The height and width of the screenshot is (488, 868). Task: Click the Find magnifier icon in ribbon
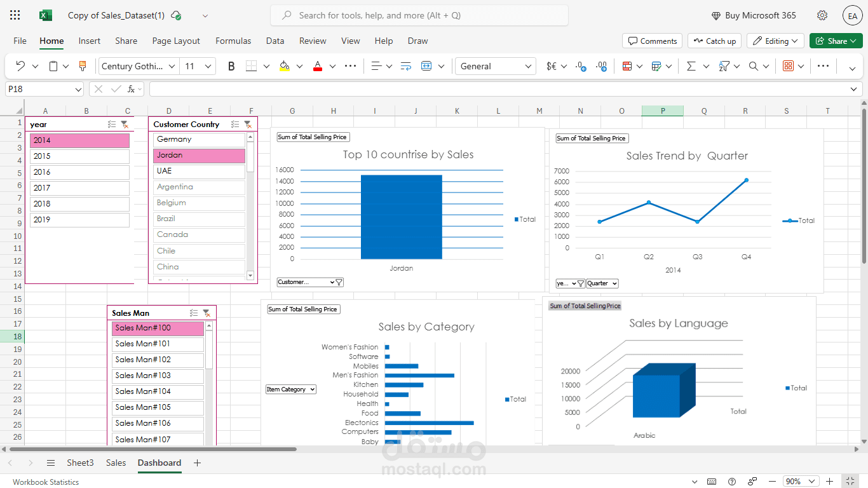pos(754,66)
